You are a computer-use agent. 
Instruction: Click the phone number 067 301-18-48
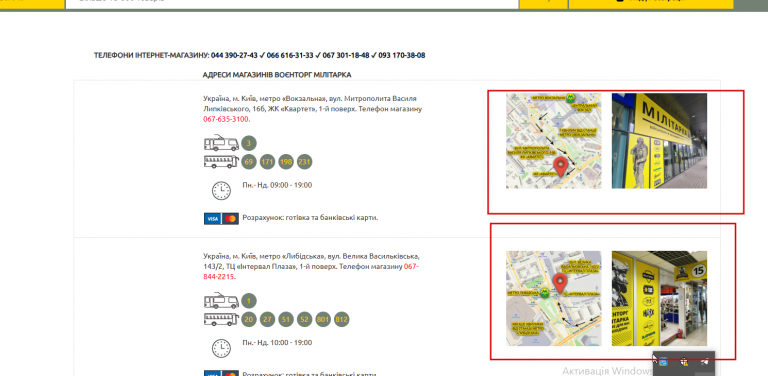coord(346,55)
